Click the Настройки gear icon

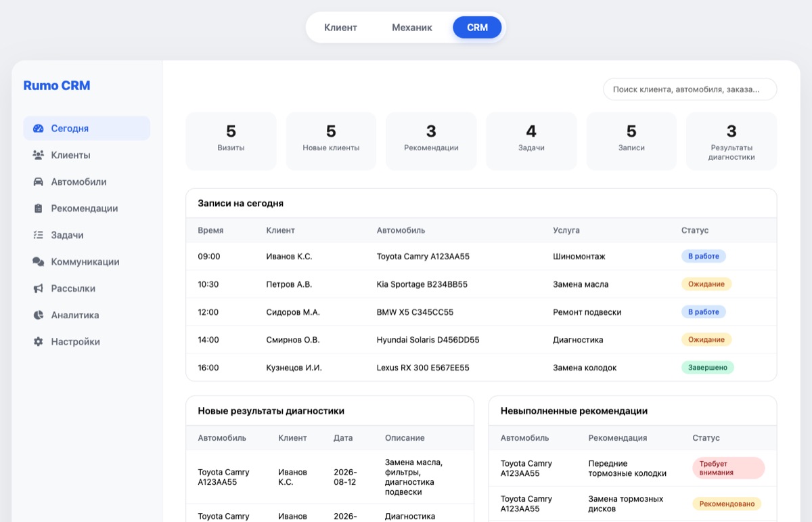pyautogui.click(x=38, y=342)
